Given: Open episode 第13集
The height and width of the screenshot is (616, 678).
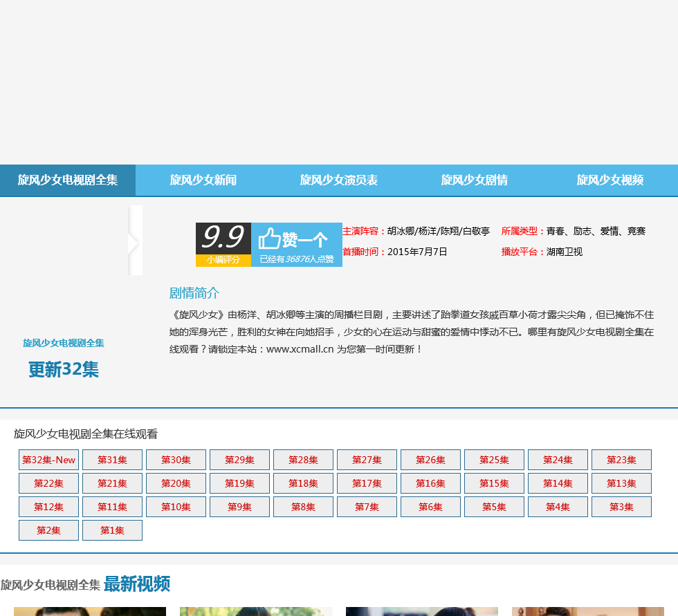Looking at the screenshot, I should click(x=621, y=483).
